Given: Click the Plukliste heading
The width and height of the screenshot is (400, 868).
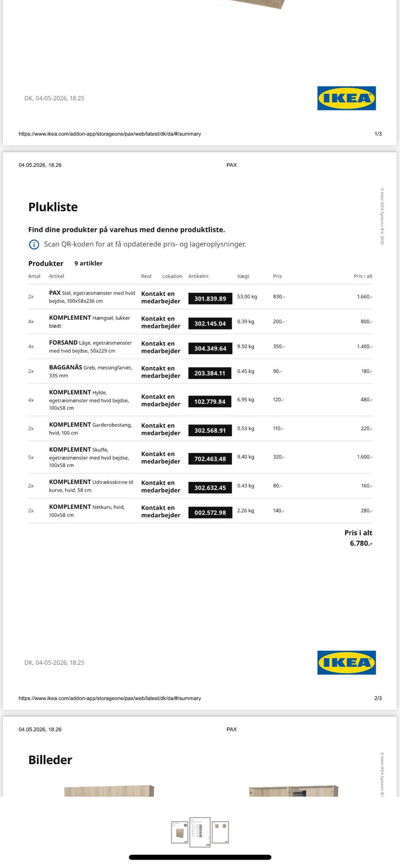Looking at the screenshot, I should click(x=53, y=207).
